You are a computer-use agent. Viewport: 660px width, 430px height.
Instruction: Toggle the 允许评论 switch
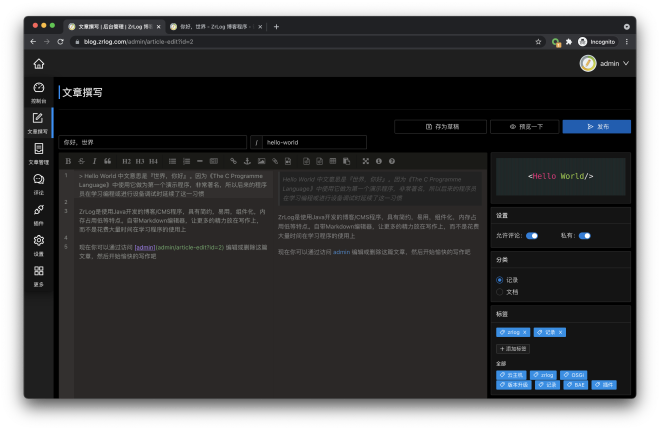click(x=532, y=236)
